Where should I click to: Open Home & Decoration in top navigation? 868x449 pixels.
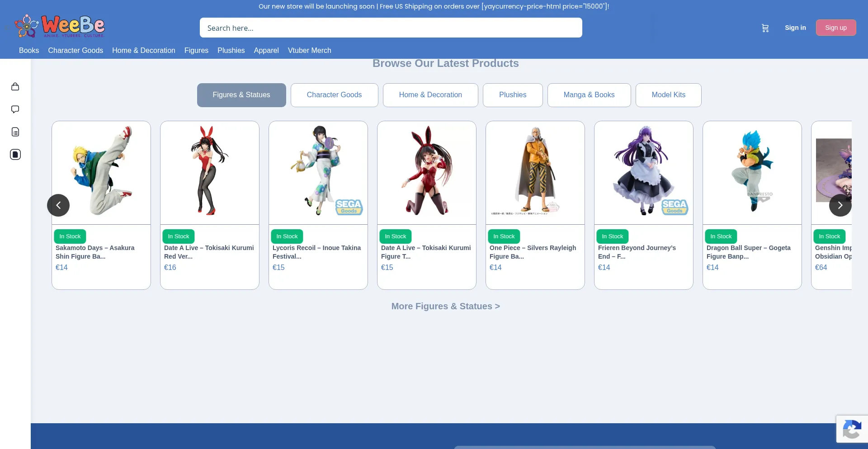144,50
